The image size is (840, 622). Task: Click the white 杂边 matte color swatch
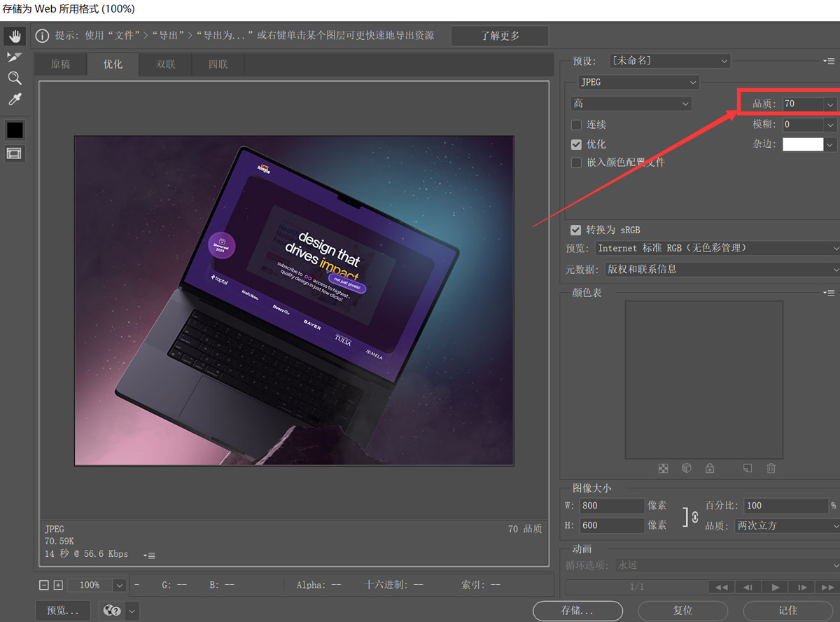tap(803, 144)
